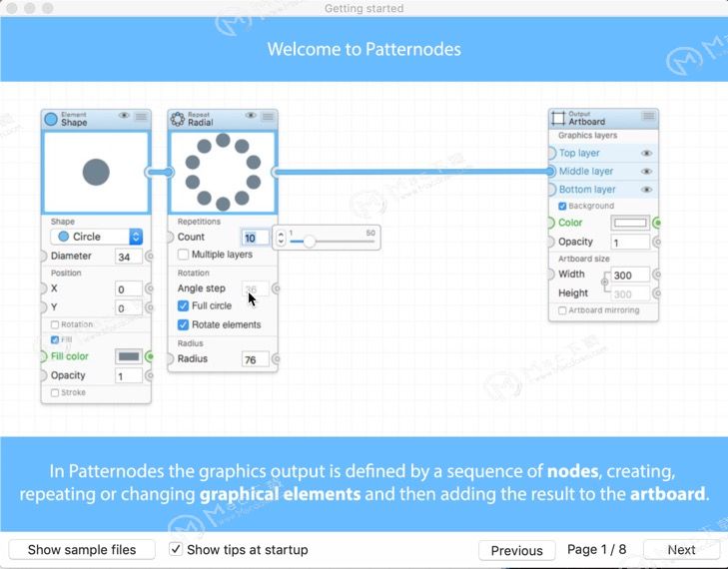Image resolution: width=728 pixels, height=569 pixels.
Task: Click the Radius value field
Action: pos(256,359)
